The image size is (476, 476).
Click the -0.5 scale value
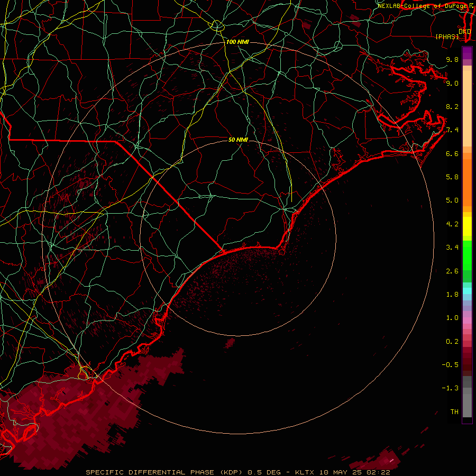(x=450, y=365)
